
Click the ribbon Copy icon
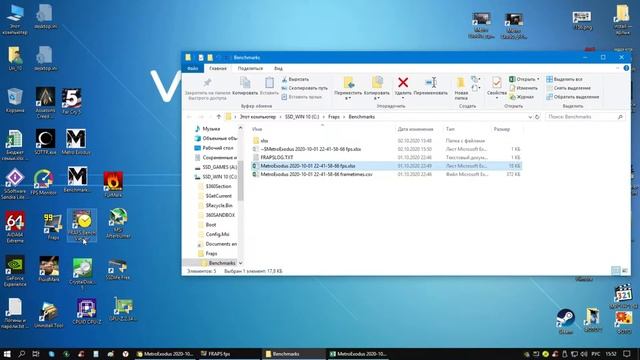tap(245, 83)
